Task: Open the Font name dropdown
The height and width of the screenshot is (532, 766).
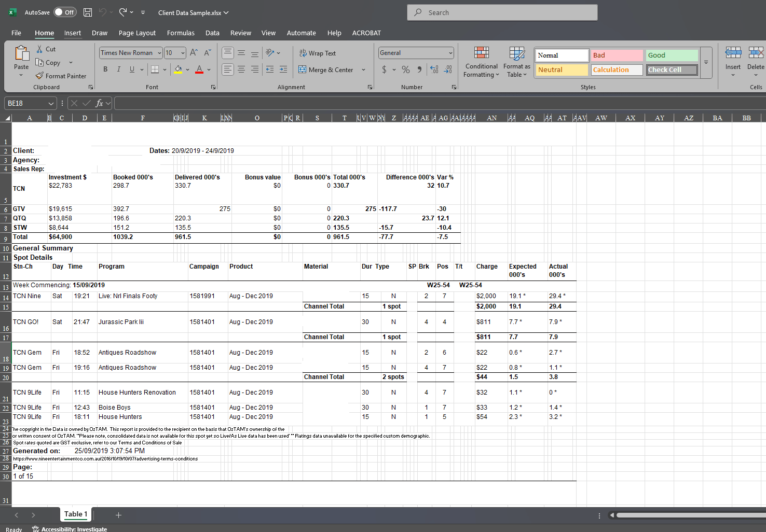Action: click(159, 53)
